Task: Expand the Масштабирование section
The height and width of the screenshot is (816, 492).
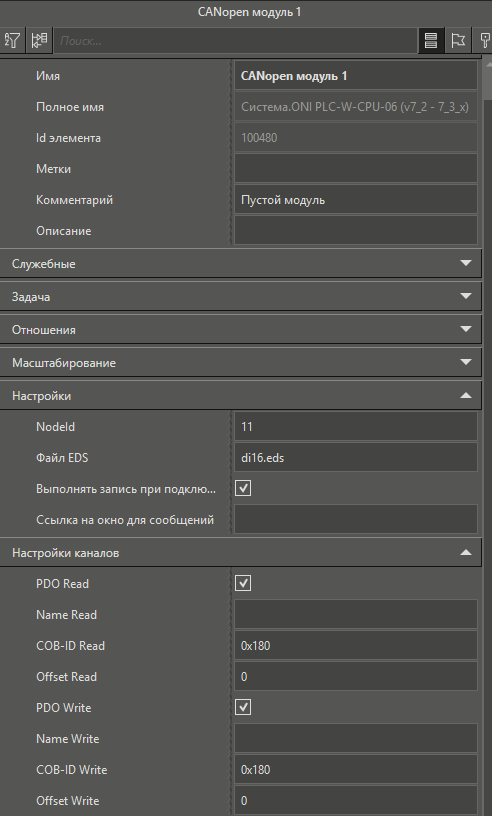Action: coord(241,363)
